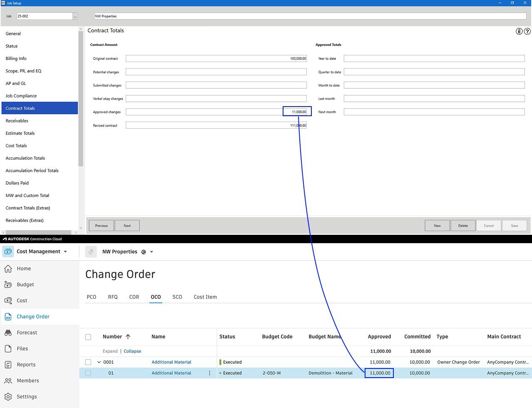Select the Budget icon in the sidebar

click(8, 284)
